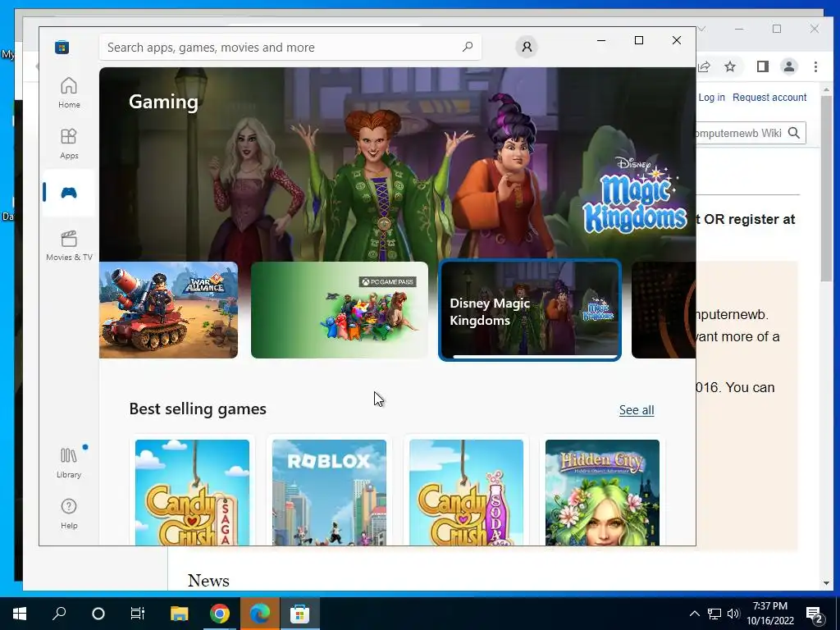Open Help in the Store sidebar
Viewport: 840px width, 630px height.
click(x=69, y=514)
